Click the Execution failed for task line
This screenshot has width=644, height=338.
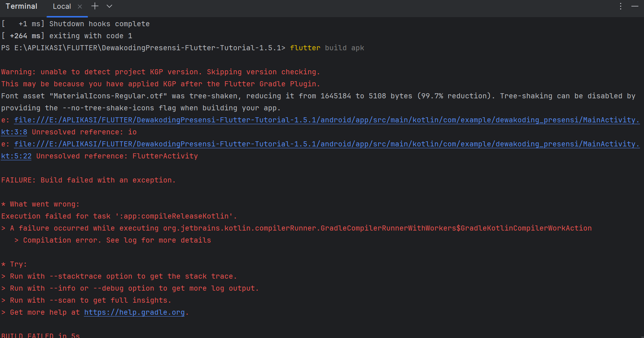coord(119,216)
